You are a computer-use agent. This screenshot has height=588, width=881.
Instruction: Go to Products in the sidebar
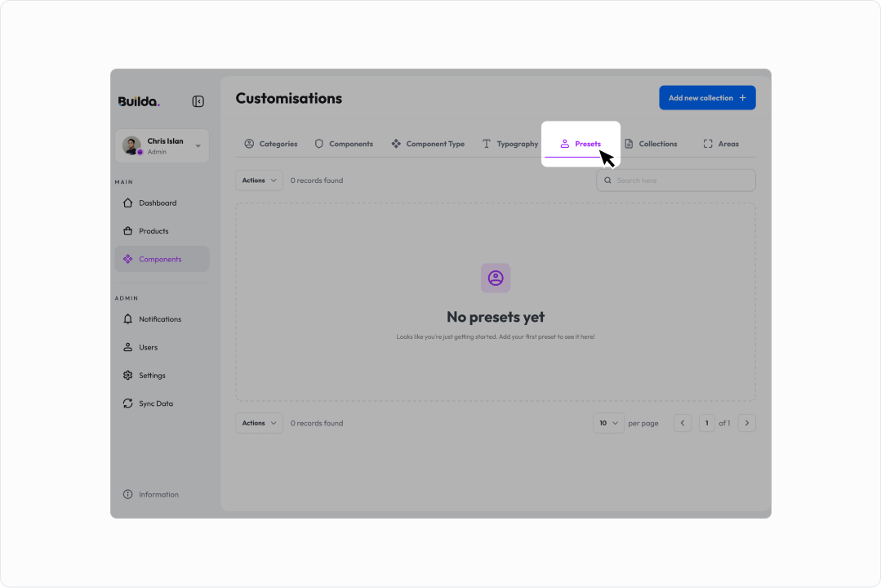coord(162,231)
